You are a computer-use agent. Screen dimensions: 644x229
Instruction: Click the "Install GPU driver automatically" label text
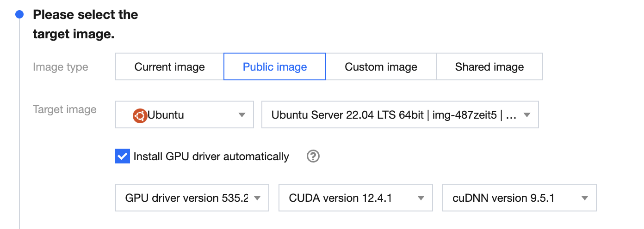pos(211,157)
